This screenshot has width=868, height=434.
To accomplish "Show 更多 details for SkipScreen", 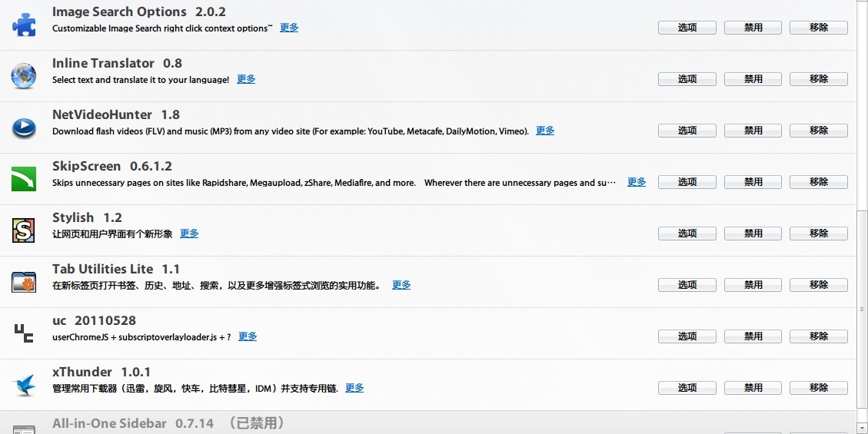I will (x=637, y=182).
